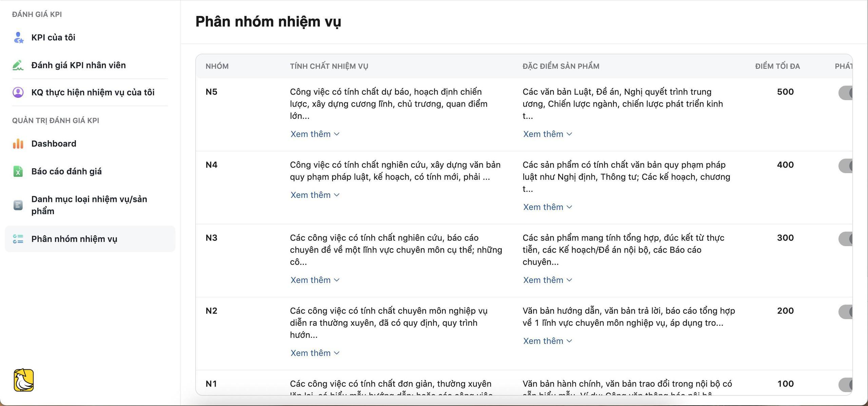The image size is (868, 406).
Task: Click the checklist icon for Phân nhóm nhiệm vụ
Action: 18,239
